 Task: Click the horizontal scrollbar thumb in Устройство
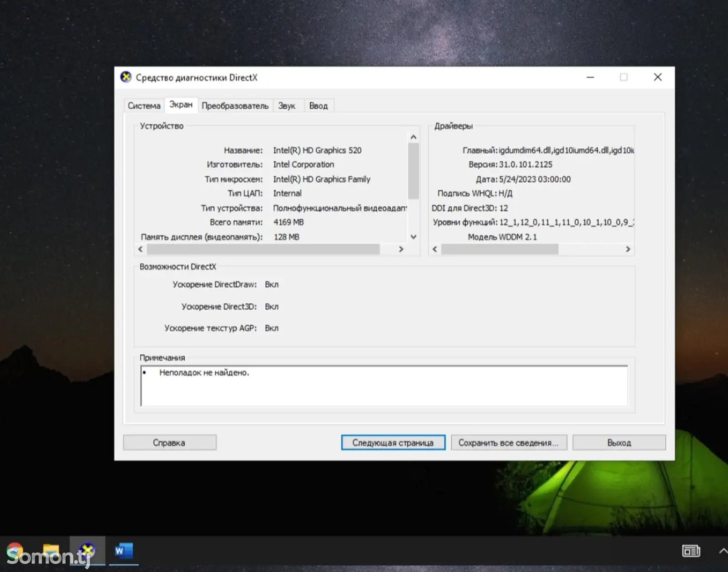click(x=263, y=249)
